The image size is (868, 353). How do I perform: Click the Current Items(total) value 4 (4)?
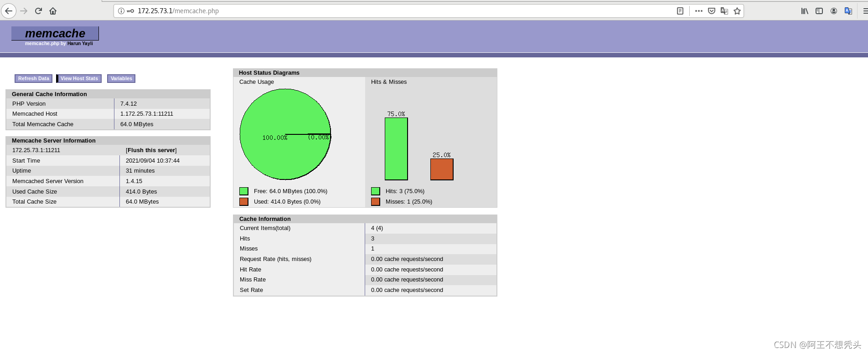377,228
